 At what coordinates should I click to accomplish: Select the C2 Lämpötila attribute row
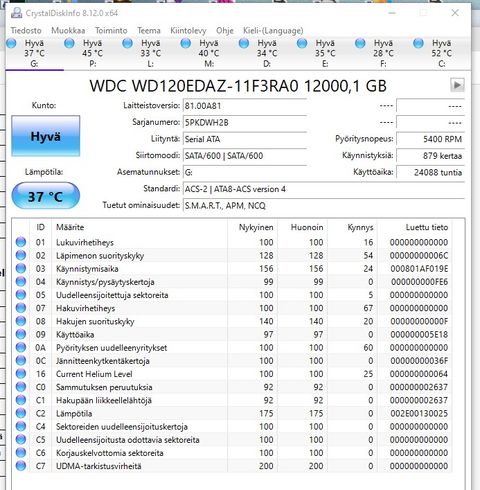[238, 413]
